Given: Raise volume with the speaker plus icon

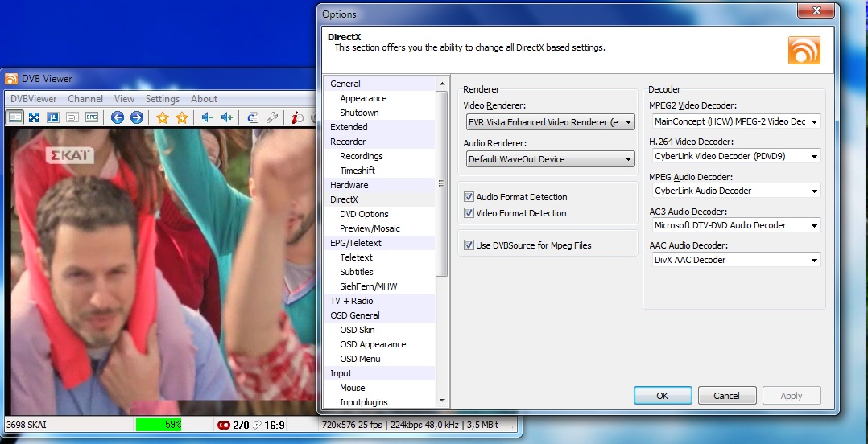Looking at the screenshot, I should [x=227, y=117].
